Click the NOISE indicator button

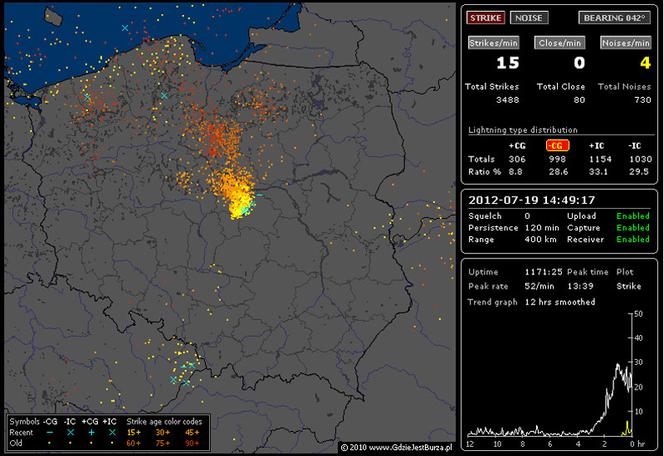click(529, 18)
